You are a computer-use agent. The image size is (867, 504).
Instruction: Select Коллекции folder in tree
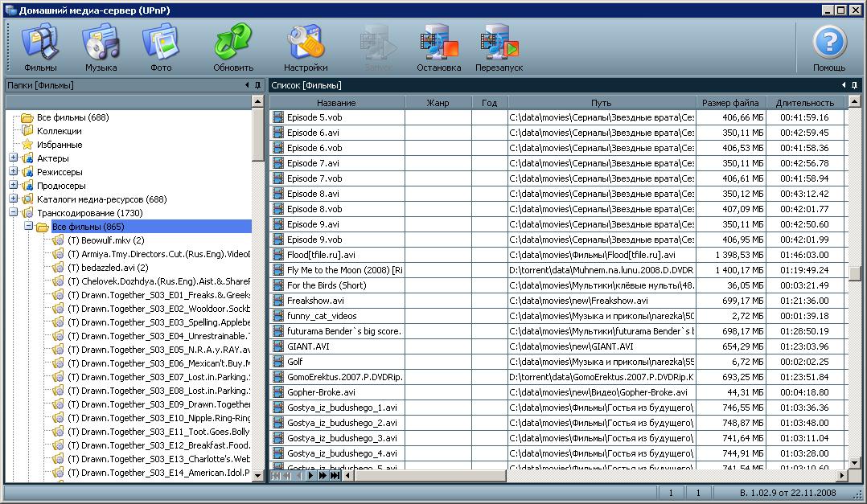click(59, 131)
